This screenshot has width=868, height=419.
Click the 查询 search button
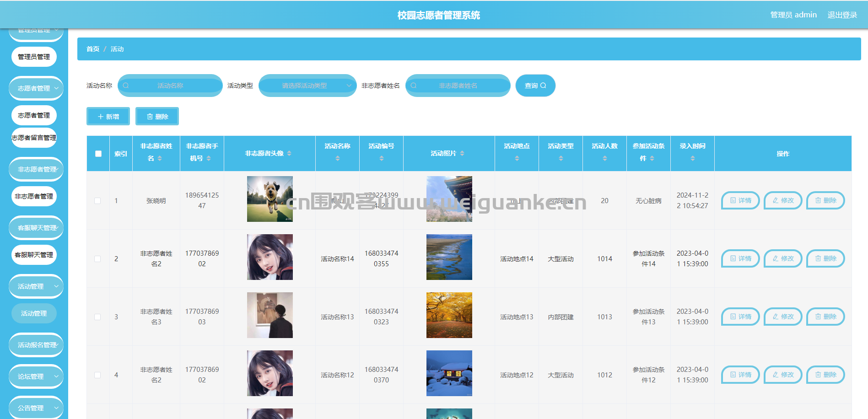(x=535, y=86)
